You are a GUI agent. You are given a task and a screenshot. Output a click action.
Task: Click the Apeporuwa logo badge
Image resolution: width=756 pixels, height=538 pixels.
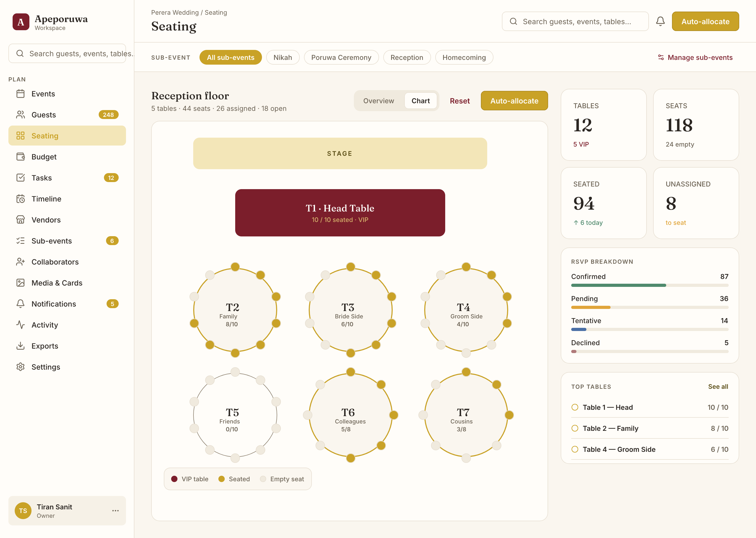[x=21, y=22]
